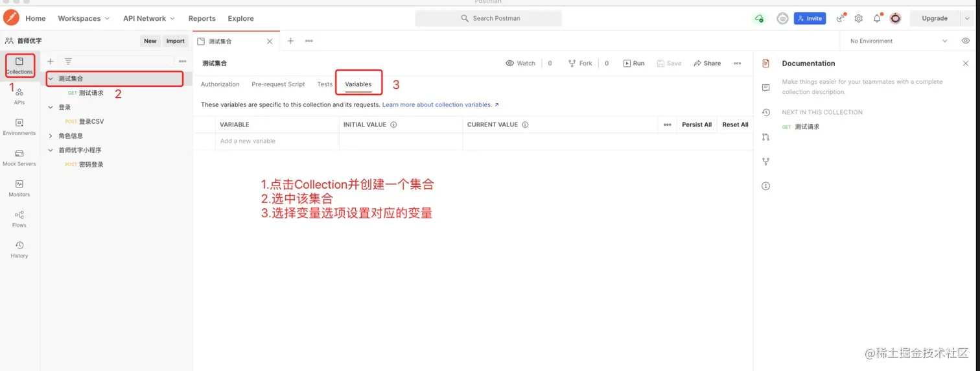Open the Pull requests panel icon
This screenshot has width=980, height=371.
[x=765, y=137]
